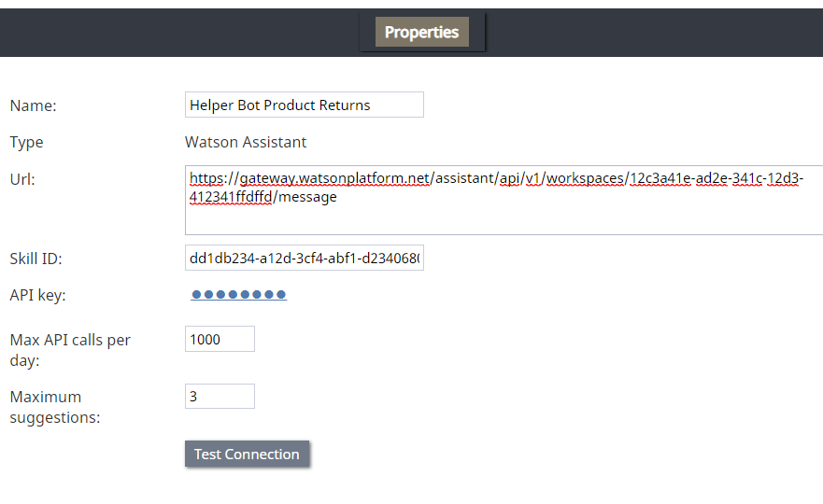Click the Maximum suggestions input box
This screenshot has height=504, width=823.
(220, 396)
